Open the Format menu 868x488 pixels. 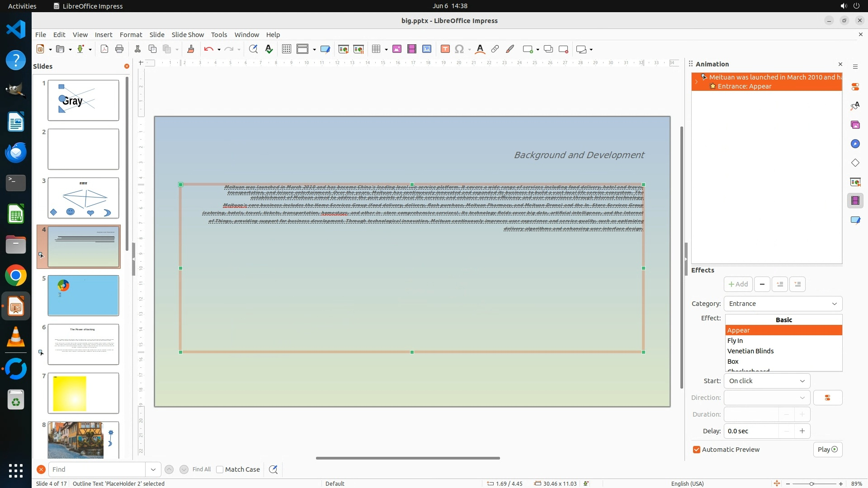(131, 34)
